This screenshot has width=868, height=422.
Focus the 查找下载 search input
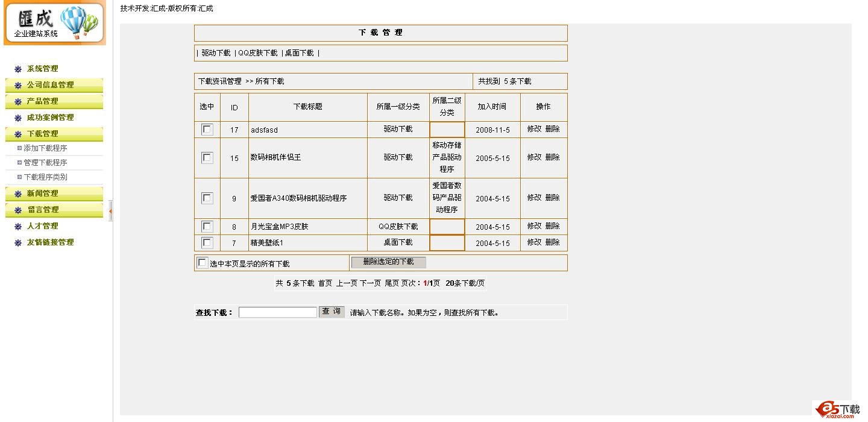[x=278, y=312]
